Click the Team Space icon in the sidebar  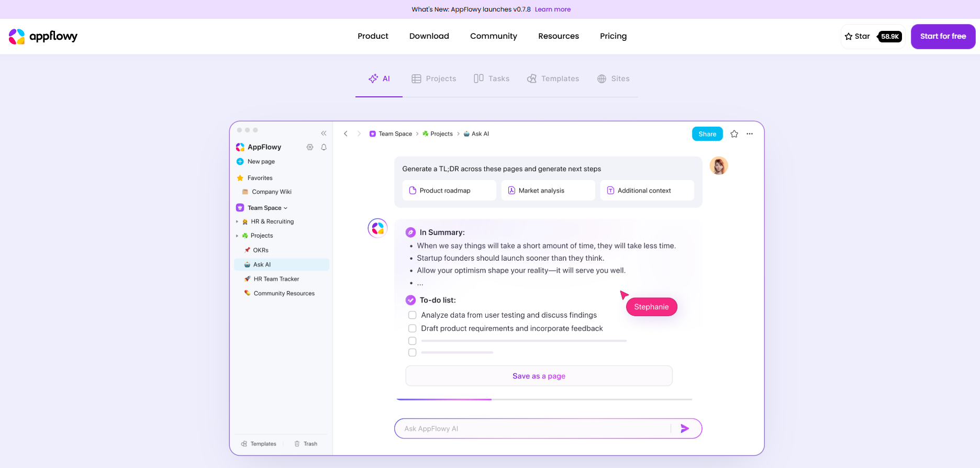point(240,208)
